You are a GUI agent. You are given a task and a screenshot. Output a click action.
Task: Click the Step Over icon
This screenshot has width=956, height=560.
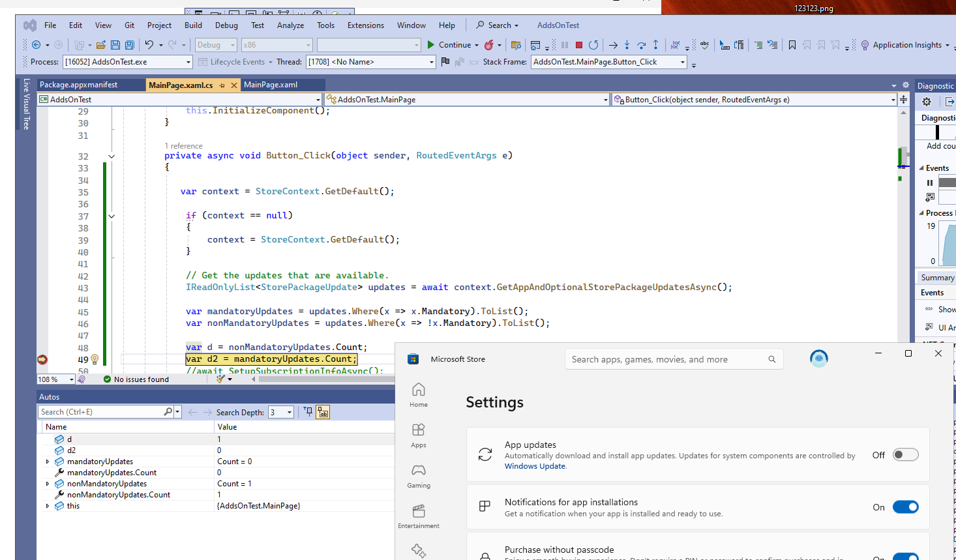pos(642,45)
